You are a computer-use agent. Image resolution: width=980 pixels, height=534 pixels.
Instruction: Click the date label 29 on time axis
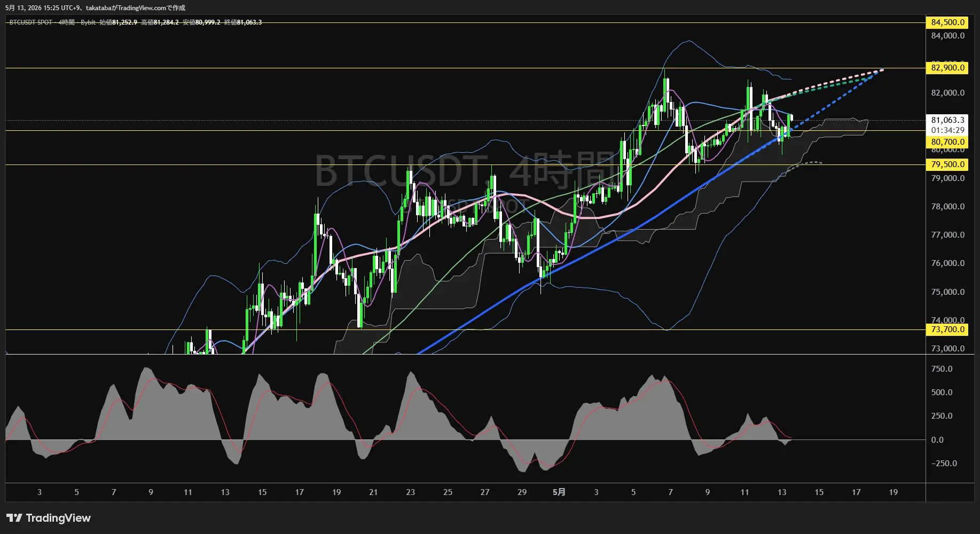click(x=522, y=492)
